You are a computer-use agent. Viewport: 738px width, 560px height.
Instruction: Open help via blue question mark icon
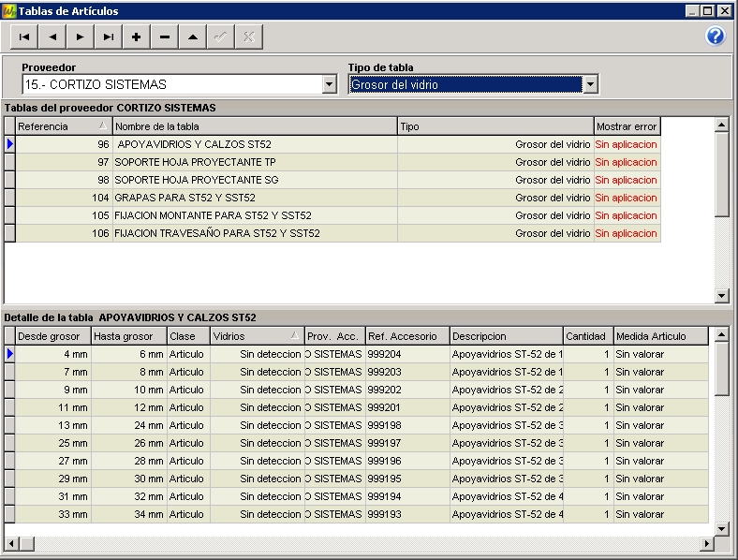click(x=715, y=36)
